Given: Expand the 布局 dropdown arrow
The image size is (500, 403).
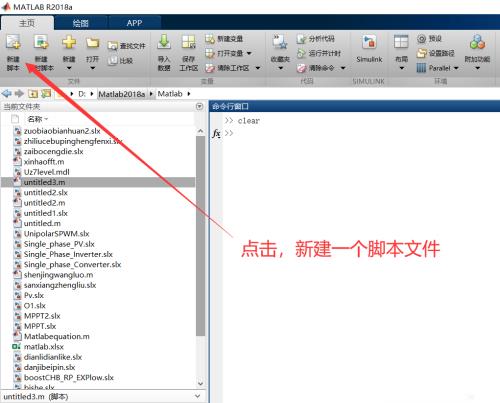Looking at the screenshot, I should click(x=402, y=68).
